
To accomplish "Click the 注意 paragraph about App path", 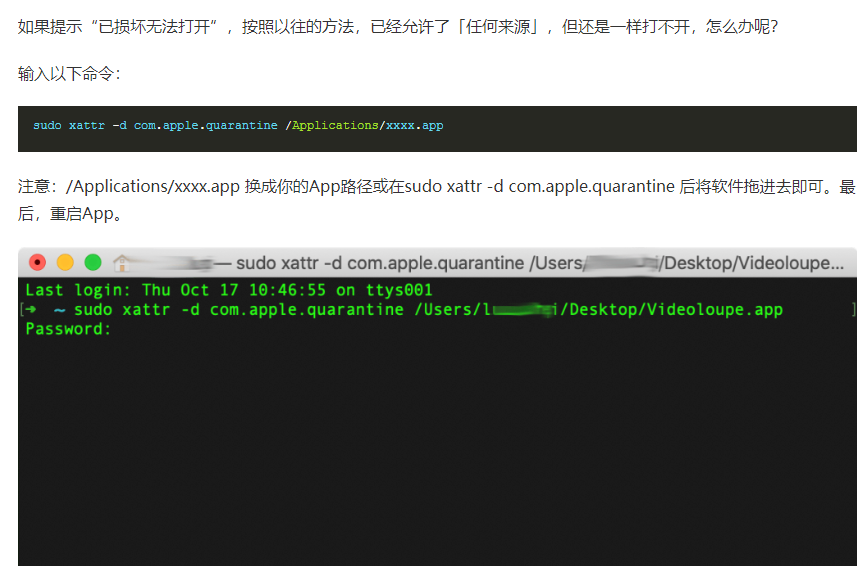I will [400, 187].
